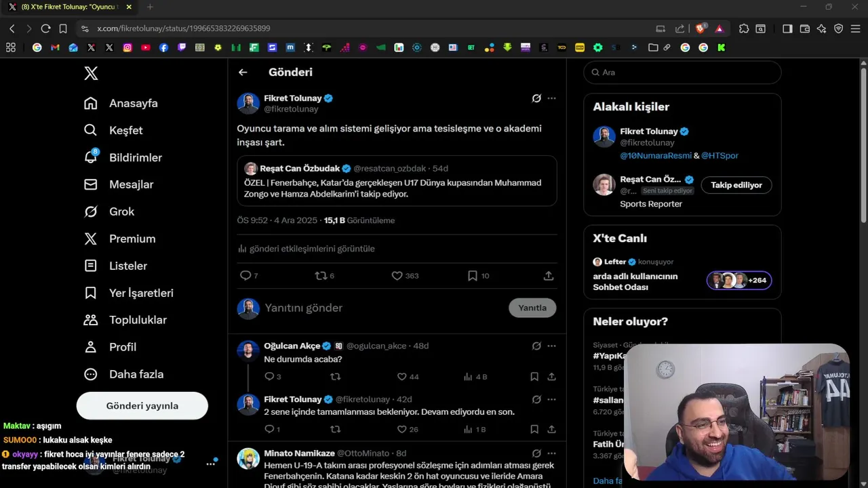Click Takip ediliyor button
The image size is (868, 488).
point(736,185)
